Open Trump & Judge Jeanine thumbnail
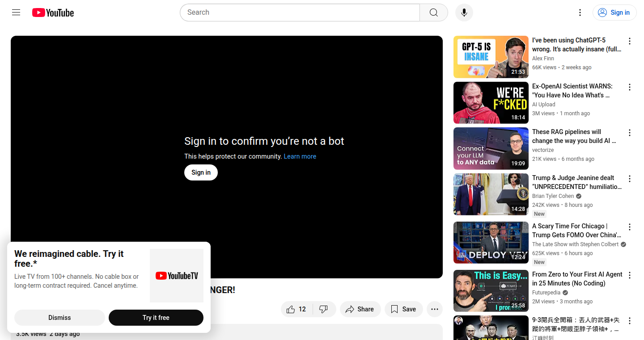This screenshot has height=340, width=644. [491, 194]
